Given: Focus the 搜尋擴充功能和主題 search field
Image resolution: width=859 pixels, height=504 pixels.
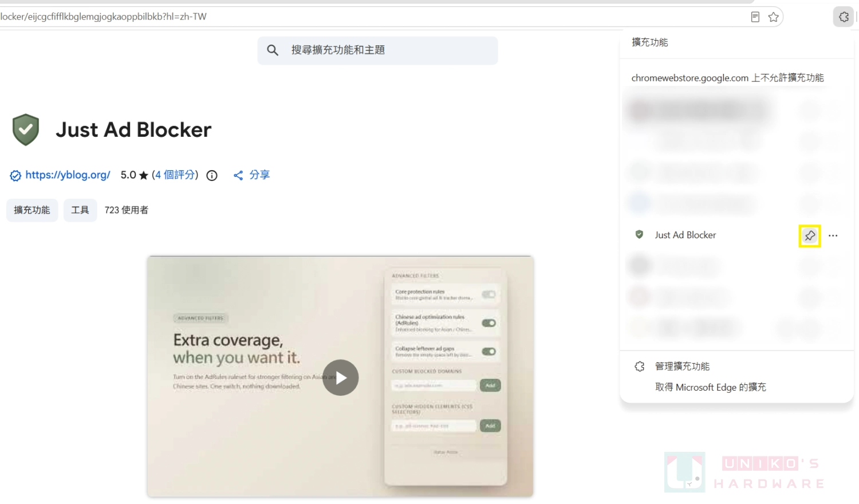Looking at the screenshot, I should click(x=377, y=50).
